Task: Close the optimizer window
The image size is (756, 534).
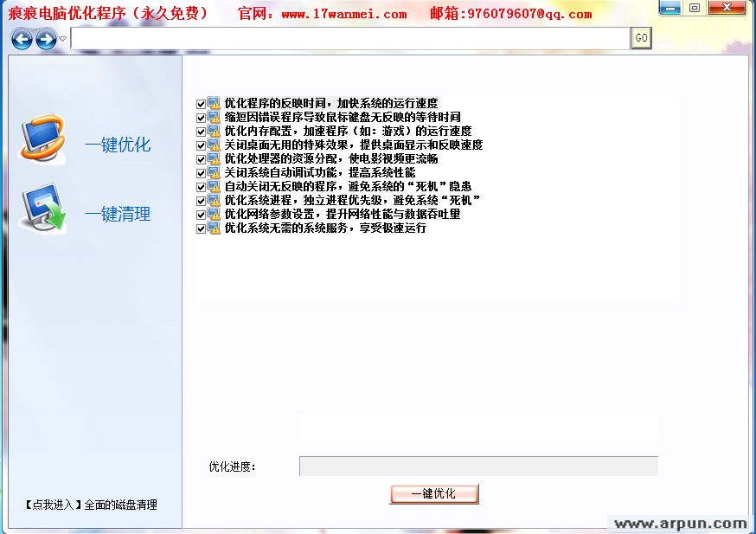Action: pyautogui.click(x=727, y=8)
